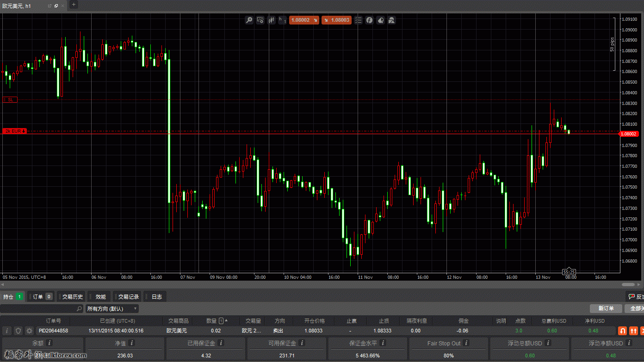Open chart settings icon with gear
Image resolution: width=644 pixels, height=362 pixels.
pyautogui.click(x=260, y=20)
